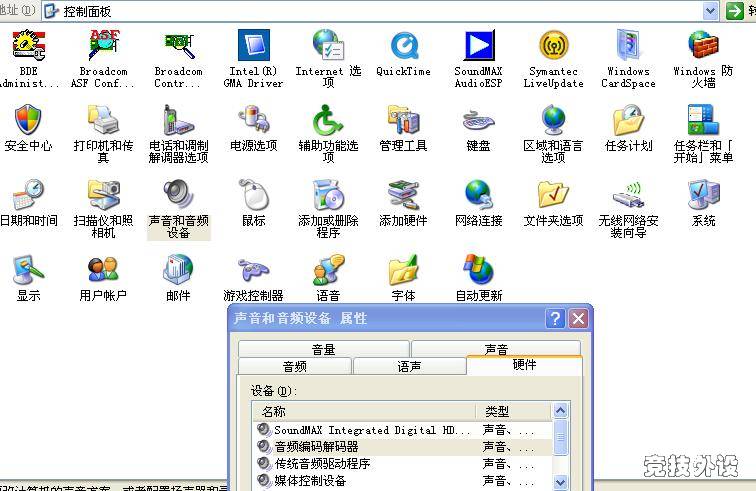Sort devices by 名称 column header

pyautogui.click(x=364, y=411)
